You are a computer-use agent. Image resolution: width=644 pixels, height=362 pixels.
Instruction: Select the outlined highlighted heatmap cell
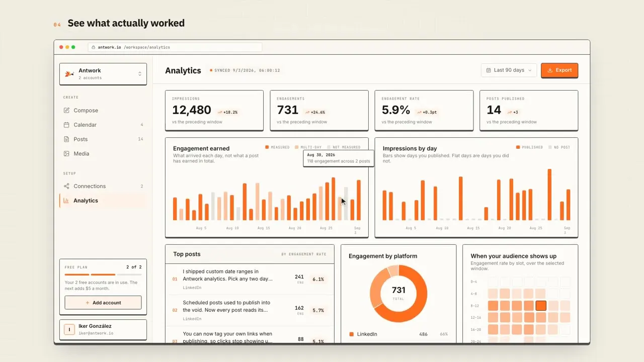pyautogui.click(x=541, y=306)
